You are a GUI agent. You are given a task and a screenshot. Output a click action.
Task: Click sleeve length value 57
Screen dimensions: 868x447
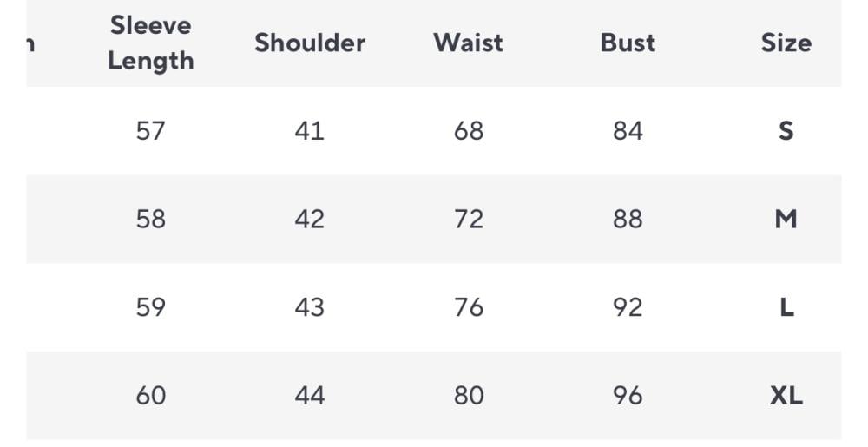coord(150,131)
